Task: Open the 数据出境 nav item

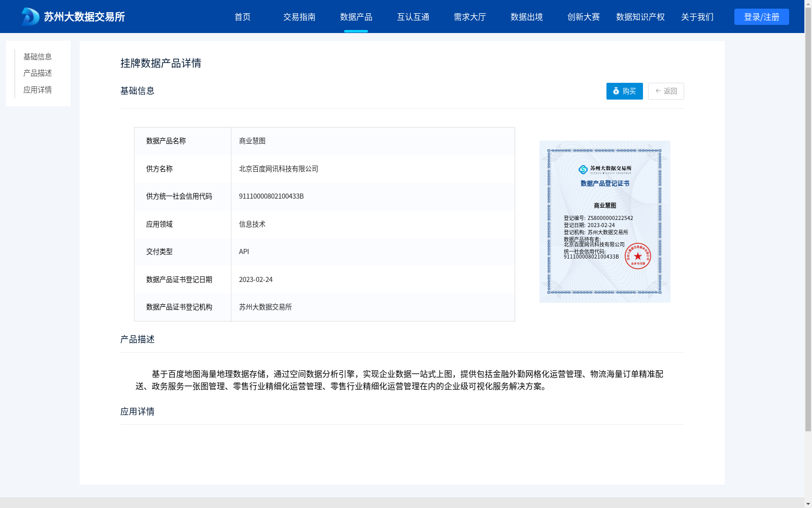Action: [x=527, y=17]
